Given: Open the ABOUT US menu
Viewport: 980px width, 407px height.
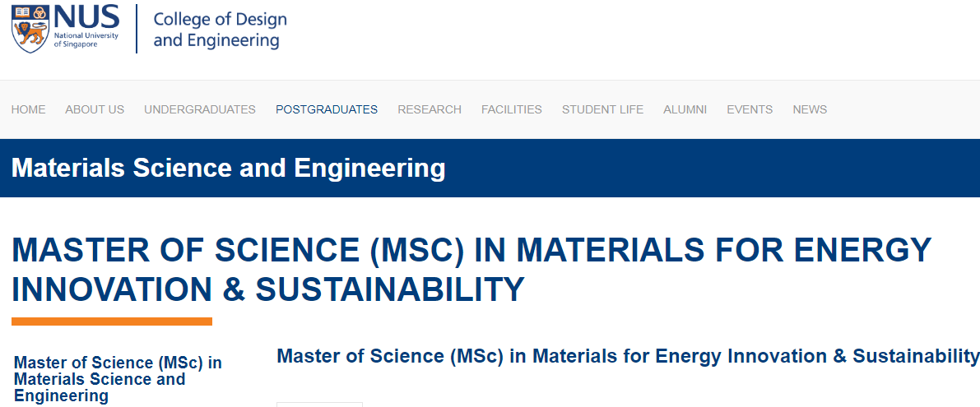Looking at the screenshot, I should (x=95, y=109).
